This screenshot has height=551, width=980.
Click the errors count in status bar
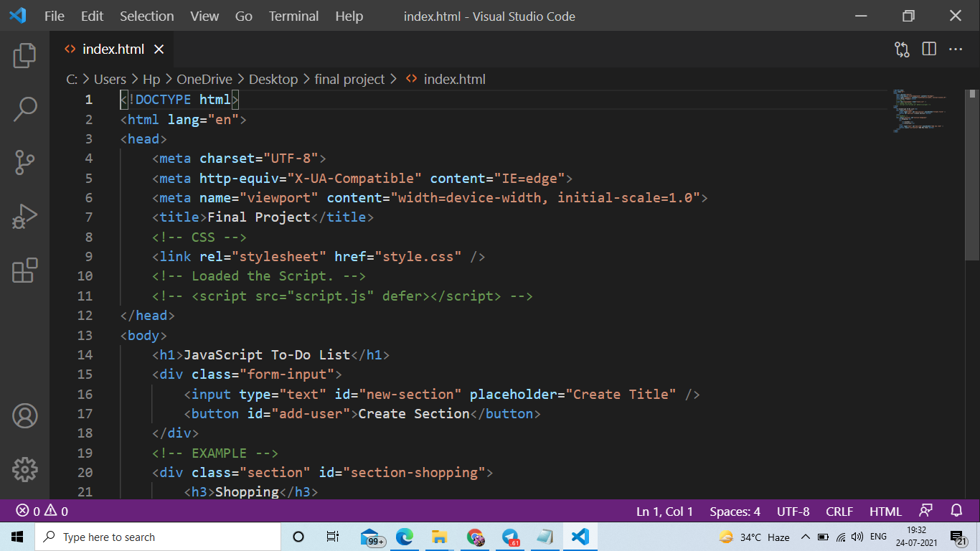(x=28, y=512)
